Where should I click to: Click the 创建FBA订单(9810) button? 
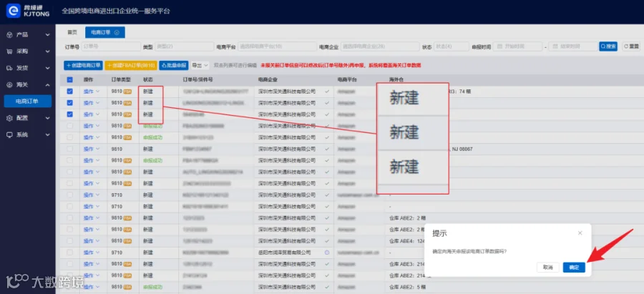[x=131, y=65]
